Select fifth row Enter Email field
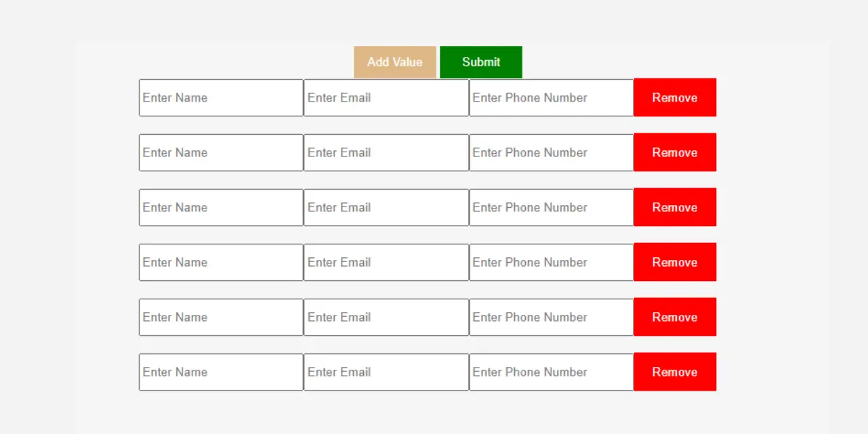 386,317
